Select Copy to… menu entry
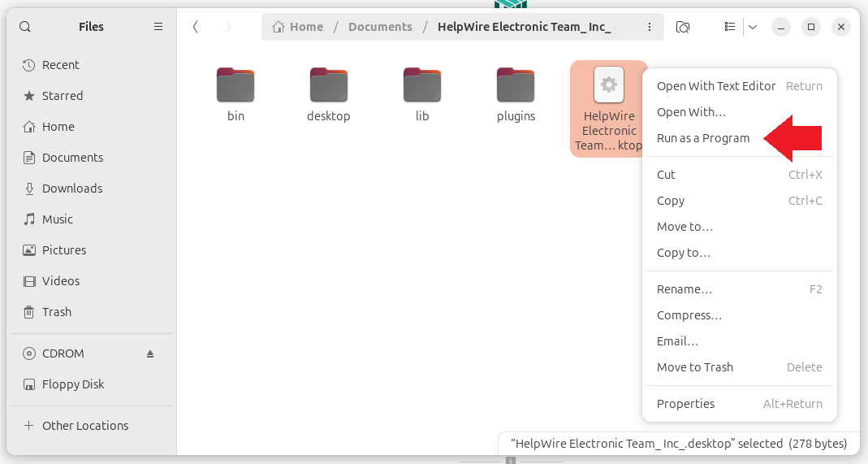The width and height of the screenshot is (868, 464). [740, 253]
